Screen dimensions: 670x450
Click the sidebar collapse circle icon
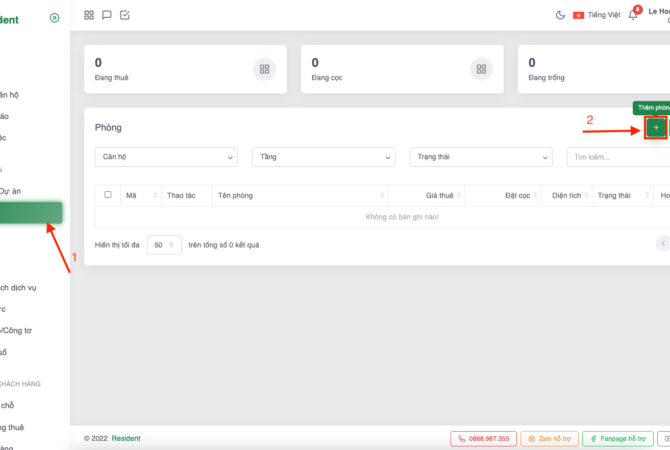[x=54, y=18]
